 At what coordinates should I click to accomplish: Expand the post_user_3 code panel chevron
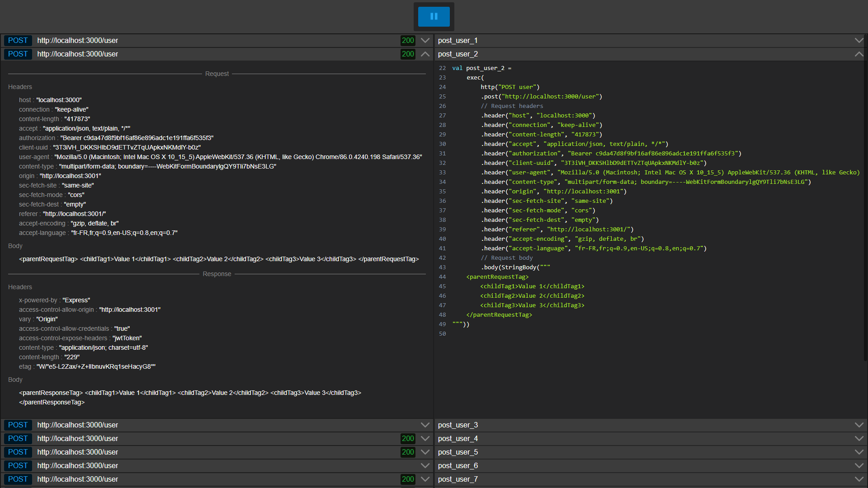click(859, 425)
